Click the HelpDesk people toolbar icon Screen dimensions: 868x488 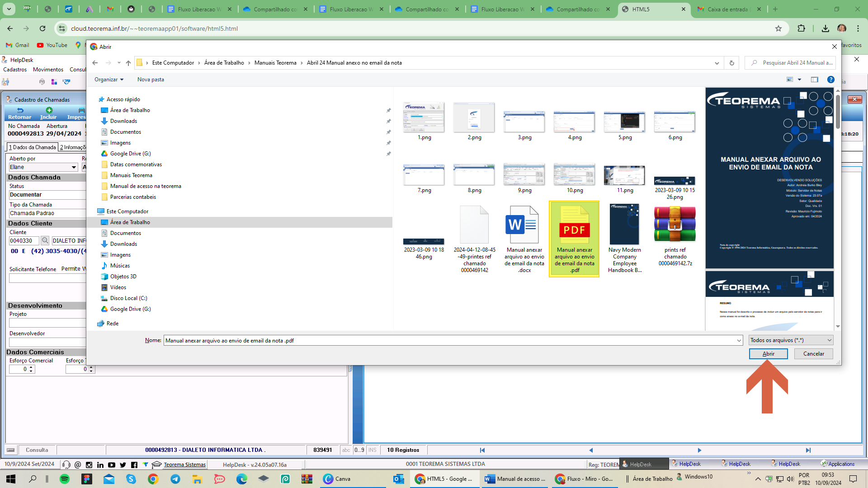coord(5,82)
